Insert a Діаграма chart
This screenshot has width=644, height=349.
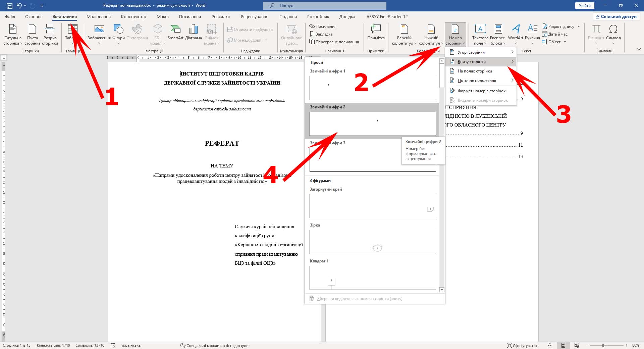tap(193, 32)
